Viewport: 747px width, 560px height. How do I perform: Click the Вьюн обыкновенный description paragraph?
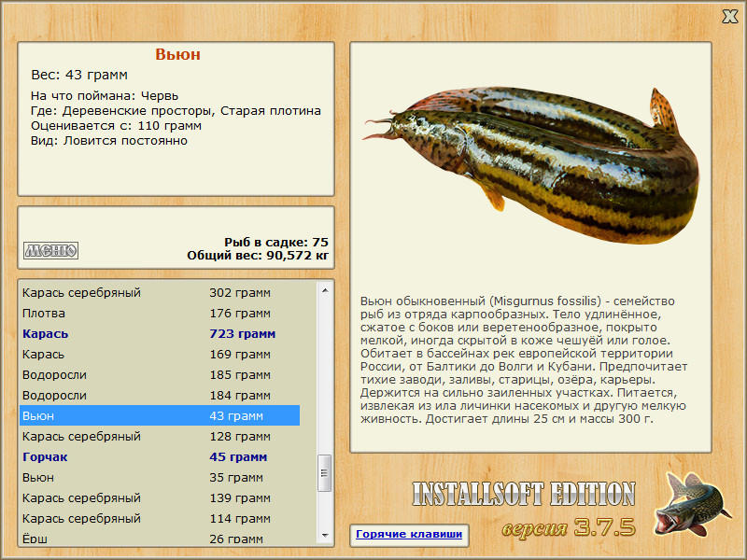click(x=524, y=360)
